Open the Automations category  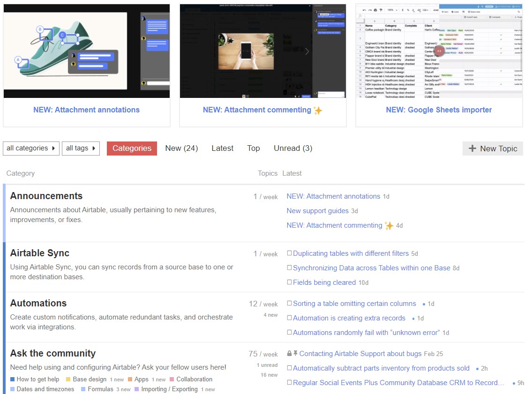click(38, 303)
